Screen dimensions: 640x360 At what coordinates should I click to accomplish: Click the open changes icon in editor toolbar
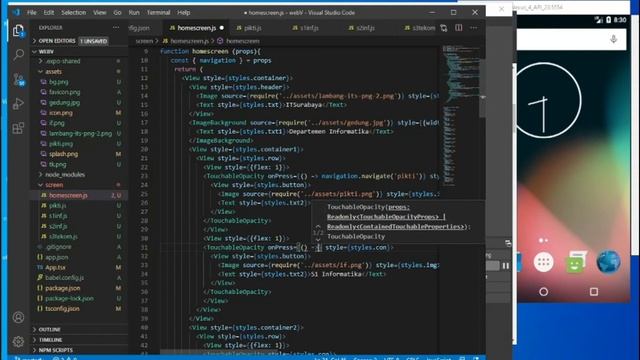tap(444, 28)
